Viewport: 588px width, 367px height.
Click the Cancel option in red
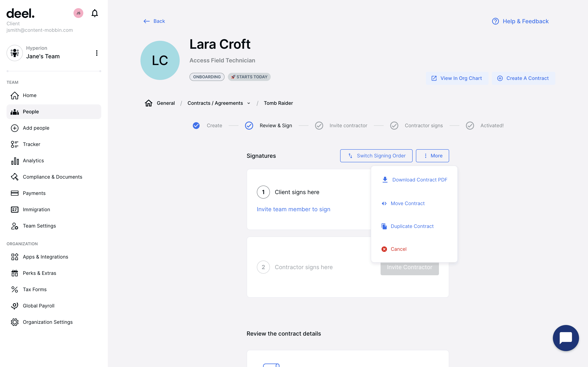pos(398,249)
